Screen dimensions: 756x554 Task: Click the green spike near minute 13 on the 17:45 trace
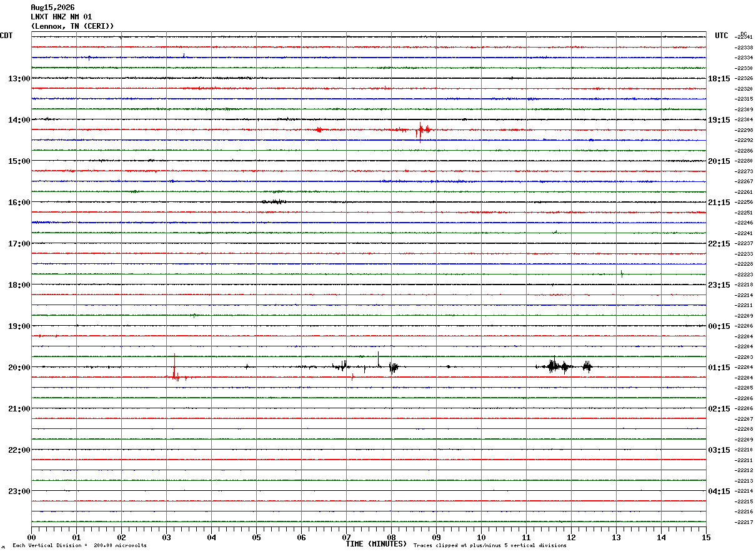click(x=622, y=273)
